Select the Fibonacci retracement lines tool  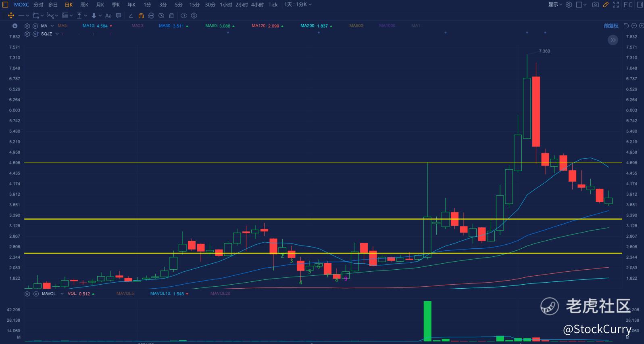(x=65, y=16)
